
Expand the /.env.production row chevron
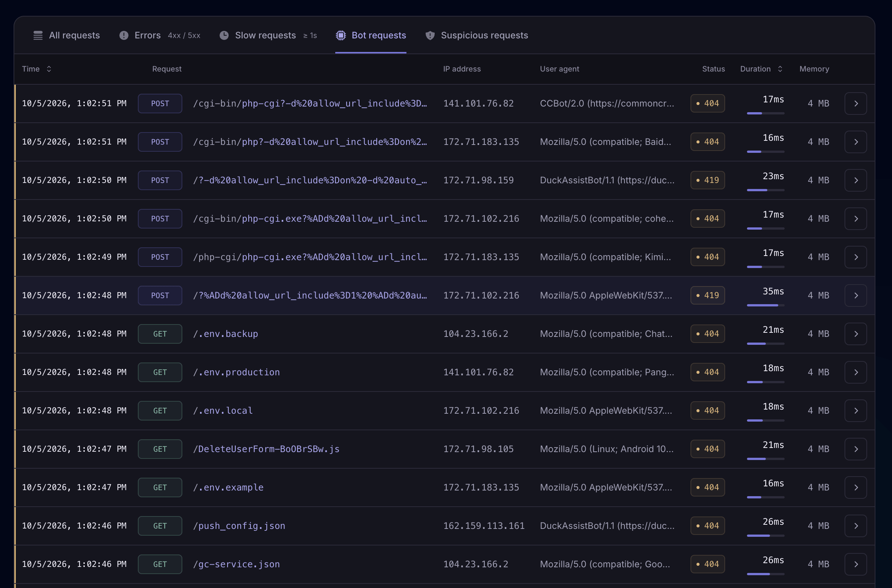tap(856, 372)
